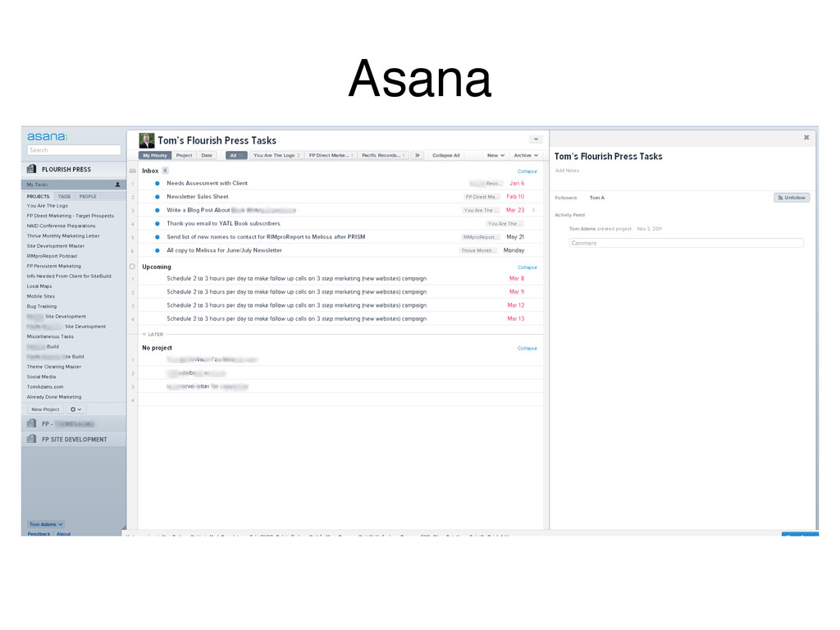Open NAID Conference Preparations project
The height and width of the screenshot is (630, 840).
(x=61, y=226)
